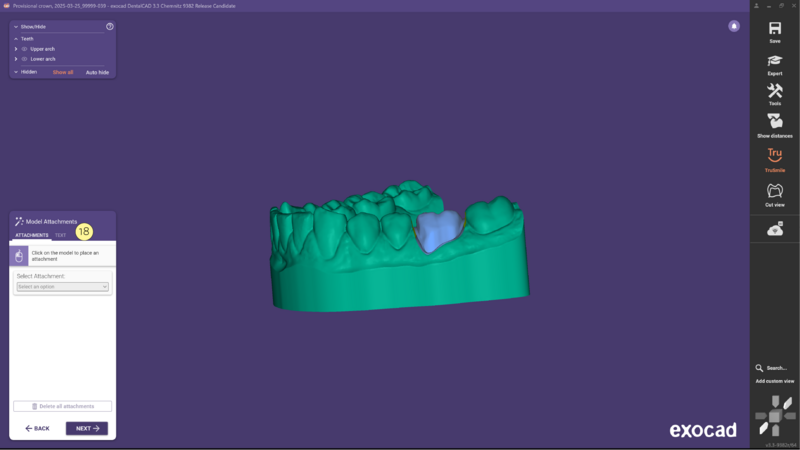
Task: Proceed with the NEXT button
Action: [x=87, y=429]
